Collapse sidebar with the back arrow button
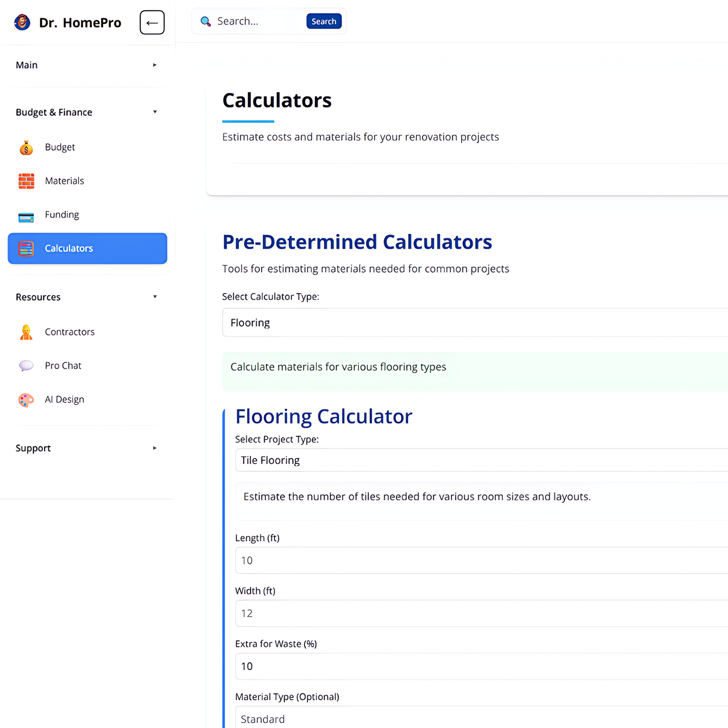Viewport: 728px width, 728px height. click(x=152, y=22)
